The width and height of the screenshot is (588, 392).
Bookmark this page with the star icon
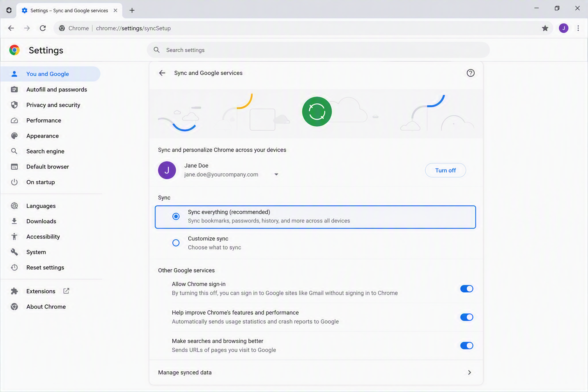(545, 28)
